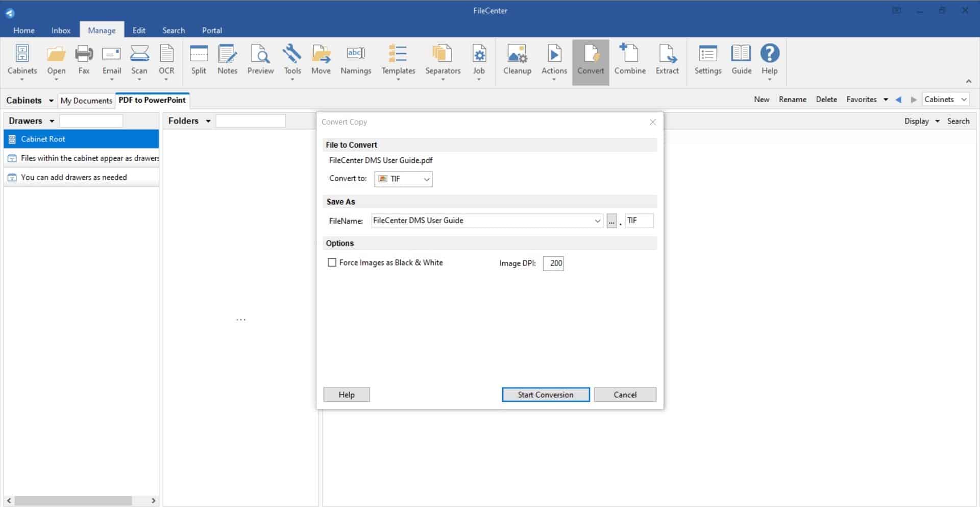Open the Namings tool
The height and width of the screenshot is (507, 980).
tap(356, 61)
